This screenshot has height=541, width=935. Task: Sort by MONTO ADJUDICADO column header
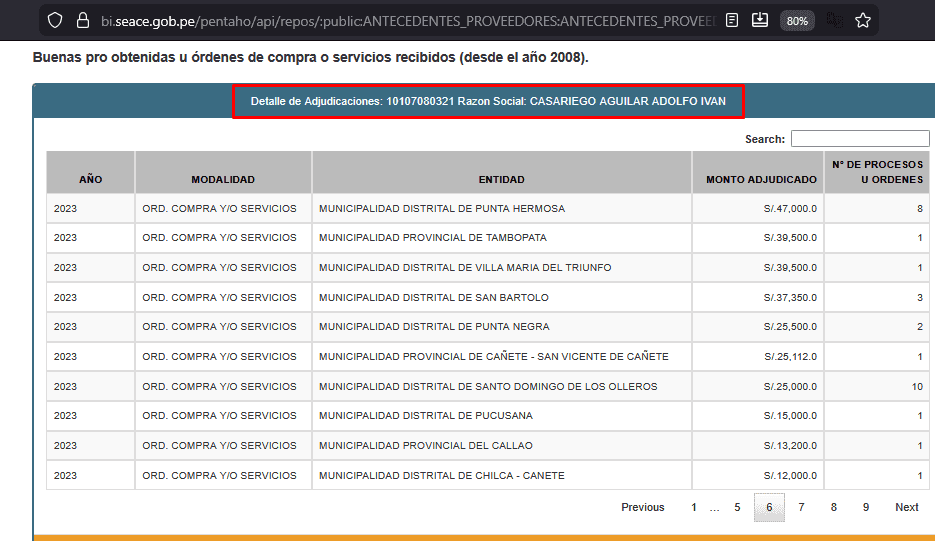coord(761,179)
